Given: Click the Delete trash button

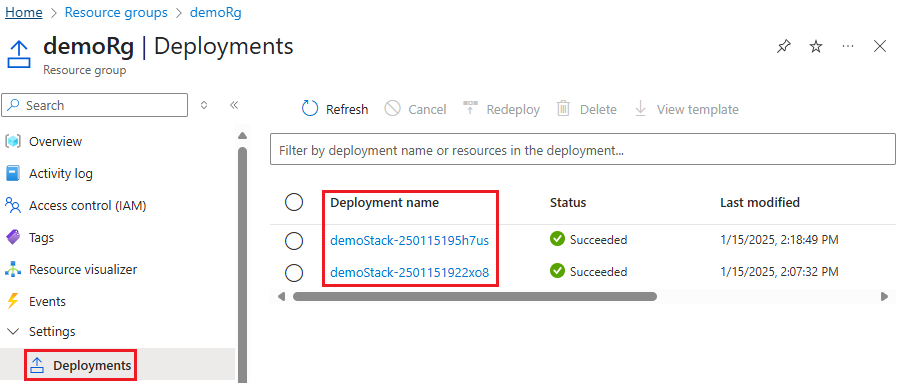Looking at the screenshot, I should 586,109.
